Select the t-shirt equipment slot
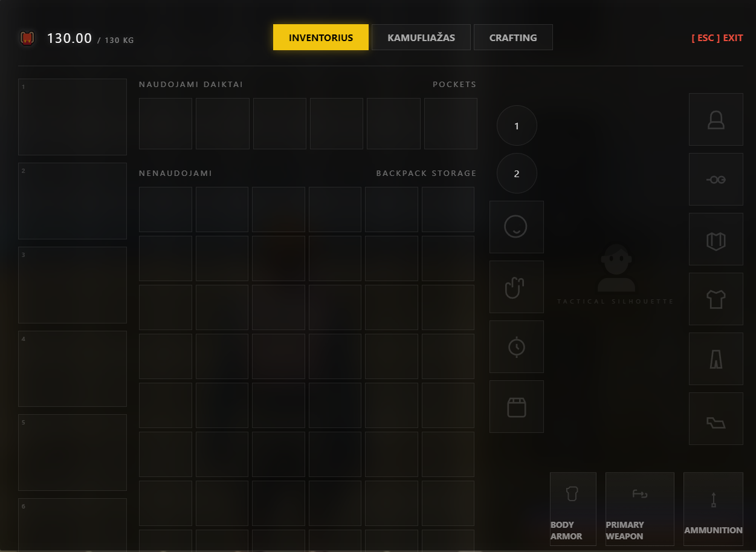The width and height of the screenshot is (756, 552). tap(716, 299)
